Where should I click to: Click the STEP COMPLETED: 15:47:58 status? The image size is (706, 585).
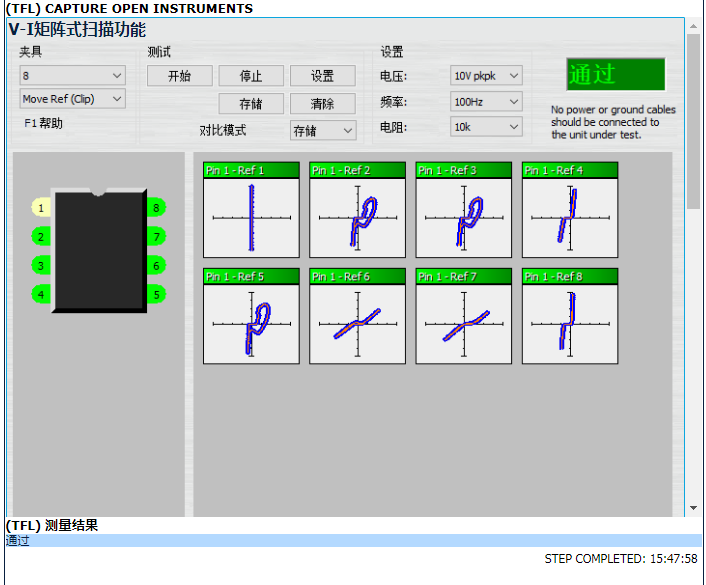coord(621,559)
